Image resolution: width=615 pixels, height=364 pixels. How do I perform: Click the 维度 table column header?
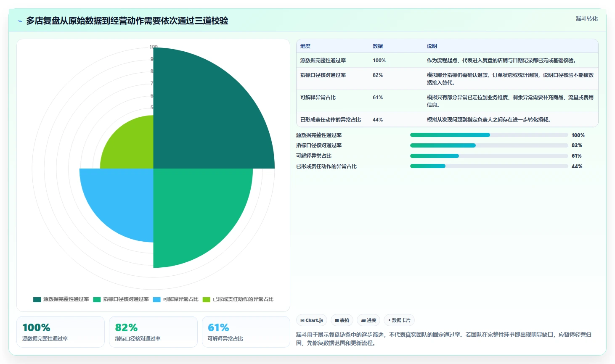[x=305, y=46]
